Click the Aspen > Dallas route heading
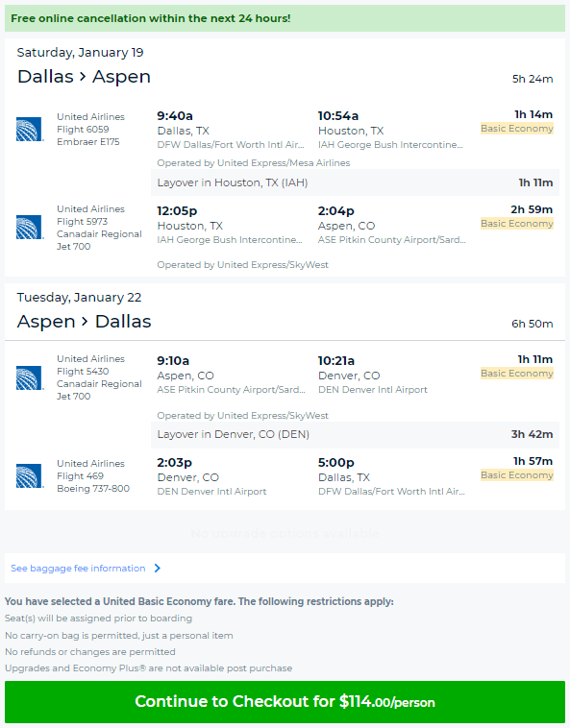Image resolution: width=570 pixels, height=728 pixels. click(x=84, y=322)
